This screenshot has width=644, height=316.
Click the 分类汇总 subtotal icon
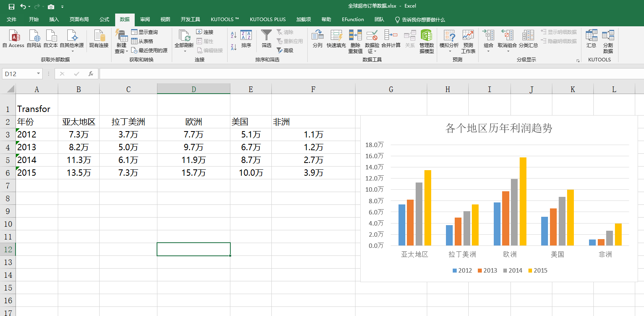528,36
